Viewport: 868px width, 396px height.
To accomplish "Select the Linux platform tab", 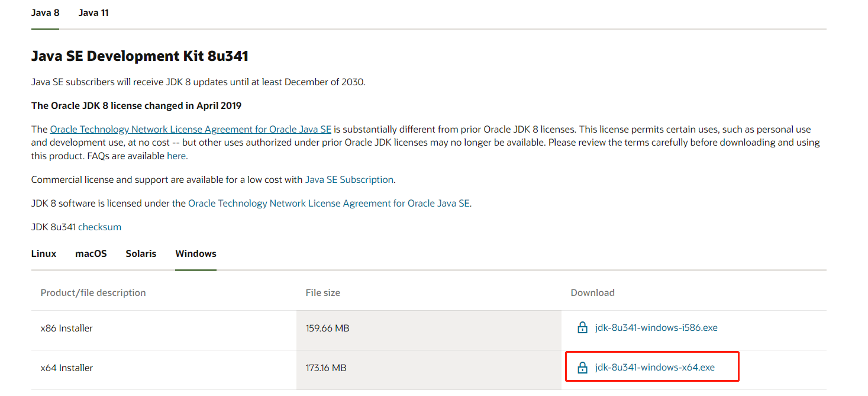I will tap(44, 253).
